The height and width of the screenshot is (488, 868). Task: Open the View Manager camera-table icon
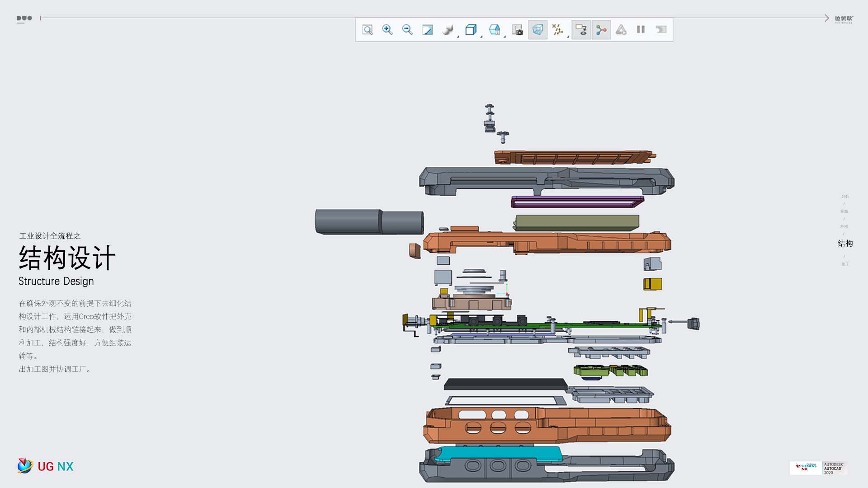[517, 30]
